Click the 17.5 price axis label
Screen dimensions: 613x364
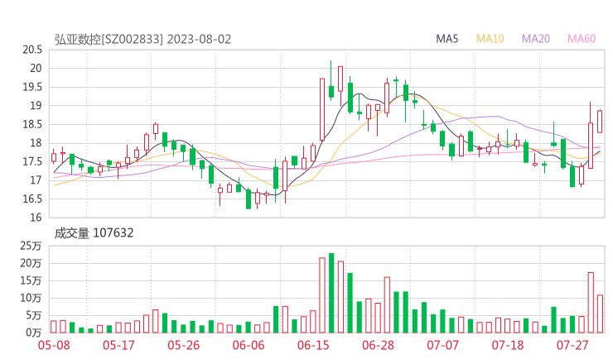pyautogui.click(x=32, y=161)
